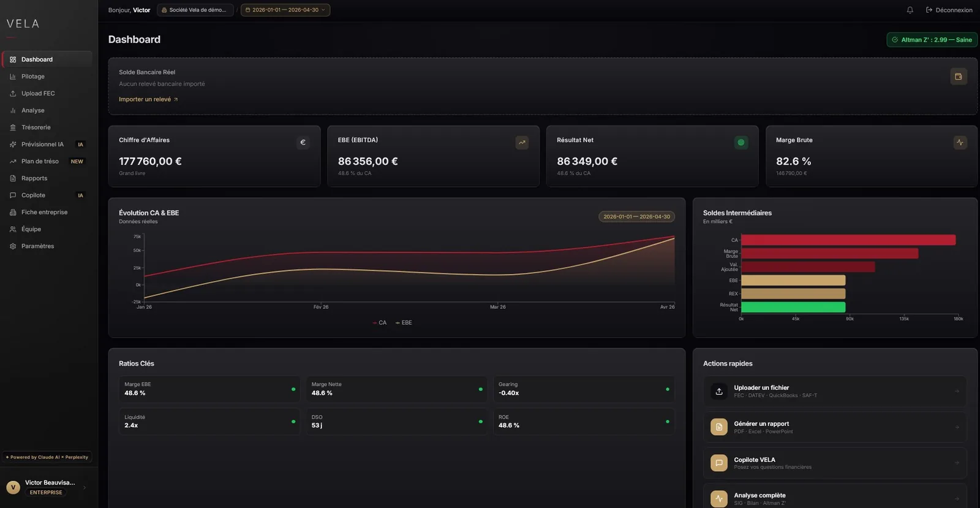Click the Paramètres gear icon in sidebar
The height and width of the screenshot is (508, 980).
coord(13,246)
